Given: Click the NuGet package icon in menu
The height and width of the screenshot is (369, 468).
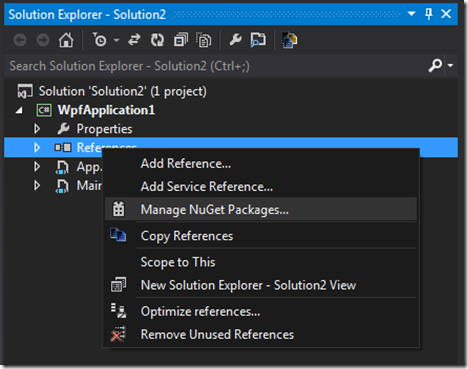Looking at the screenshot, I should 118,209.
